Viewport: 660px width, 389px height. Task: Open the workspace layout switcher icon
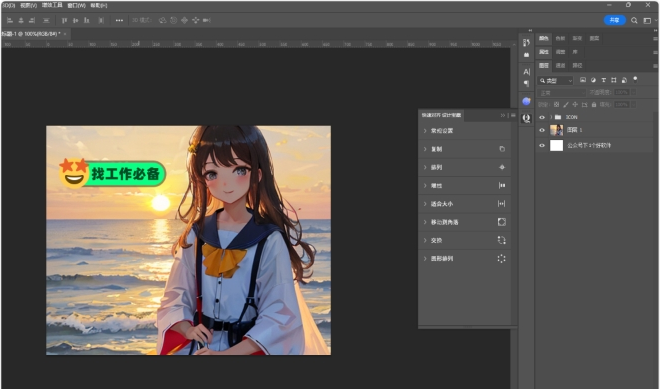(x=647, y=20)
